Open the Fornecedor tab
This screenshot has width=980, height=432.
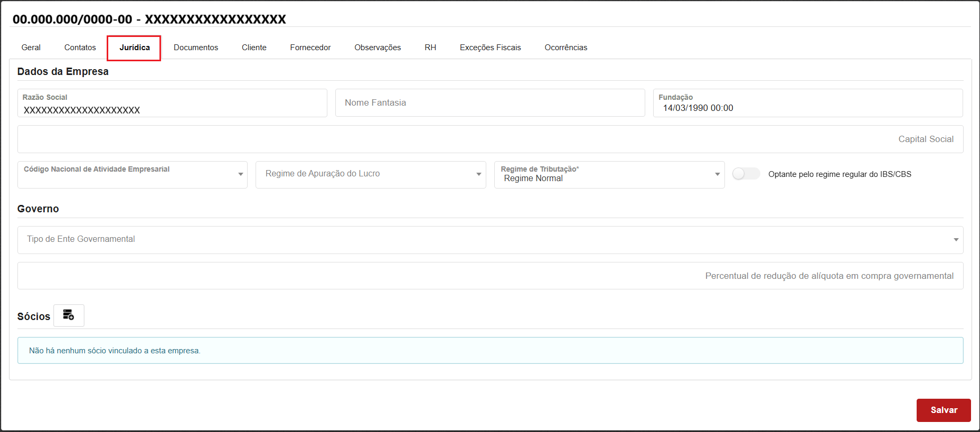(310, 48)
